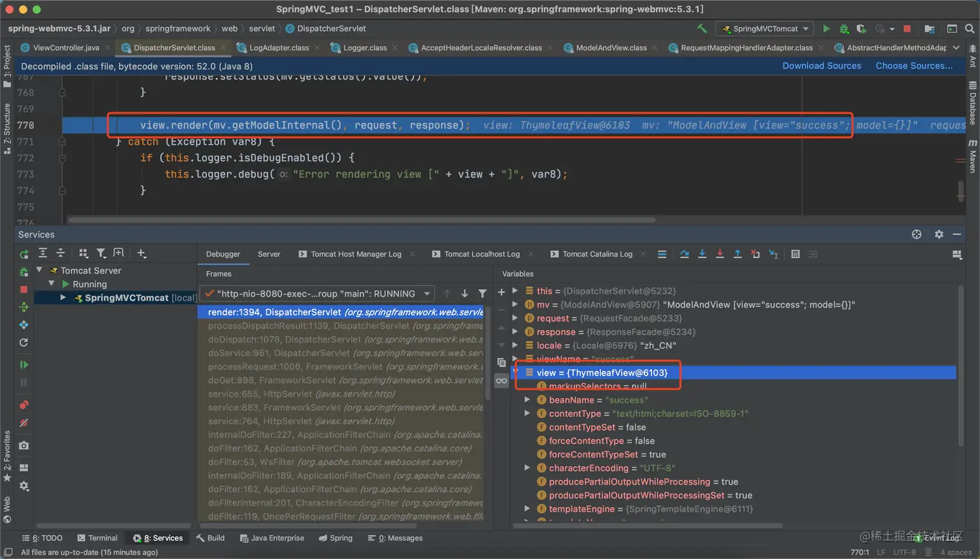Open Evaluate Expression calculator icon
980x559 pixels.
[x=795, y=254]
